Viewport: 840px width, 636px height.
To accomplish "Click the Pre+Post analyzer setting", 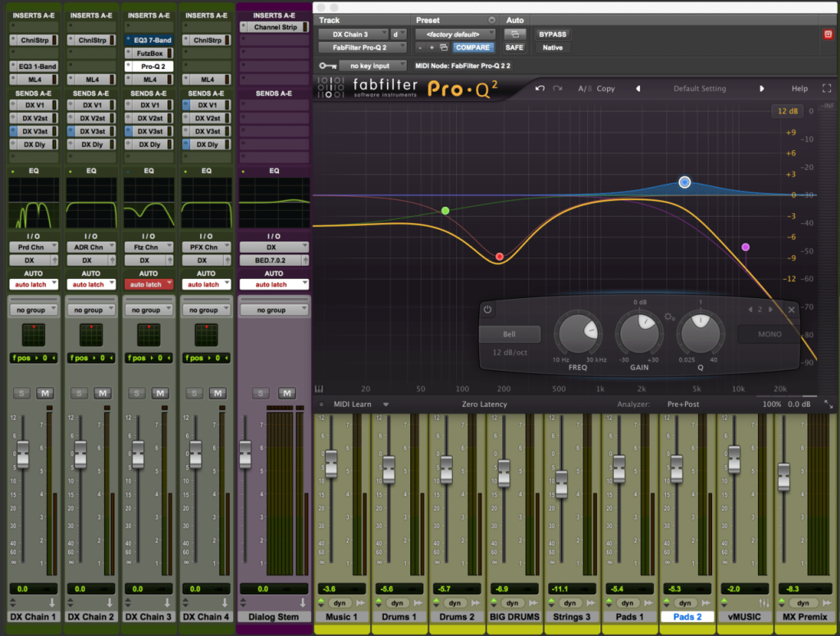I will pos(683,405).
